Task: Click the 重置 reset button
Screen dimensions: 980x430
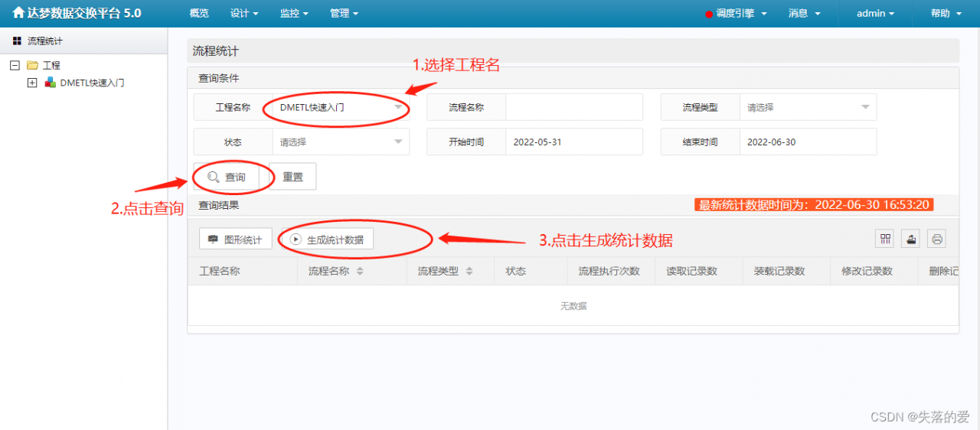Action: [x=293, y=177]
